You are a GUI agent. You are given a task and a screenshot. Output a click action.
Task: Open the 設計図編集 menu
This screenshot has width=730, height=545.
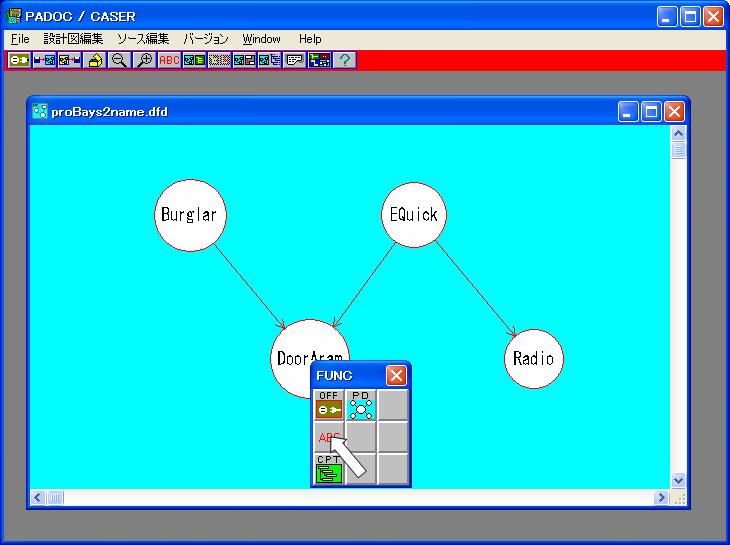point(73,39)
